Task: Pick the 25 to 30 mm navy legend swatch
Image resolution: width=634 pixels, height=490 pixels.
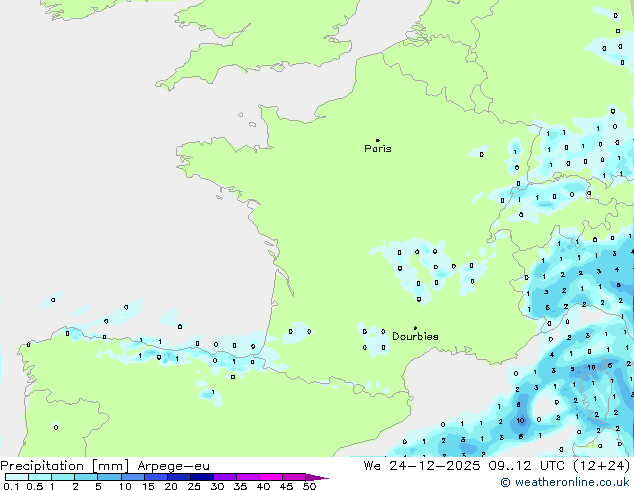Action: tap(202, 477)
